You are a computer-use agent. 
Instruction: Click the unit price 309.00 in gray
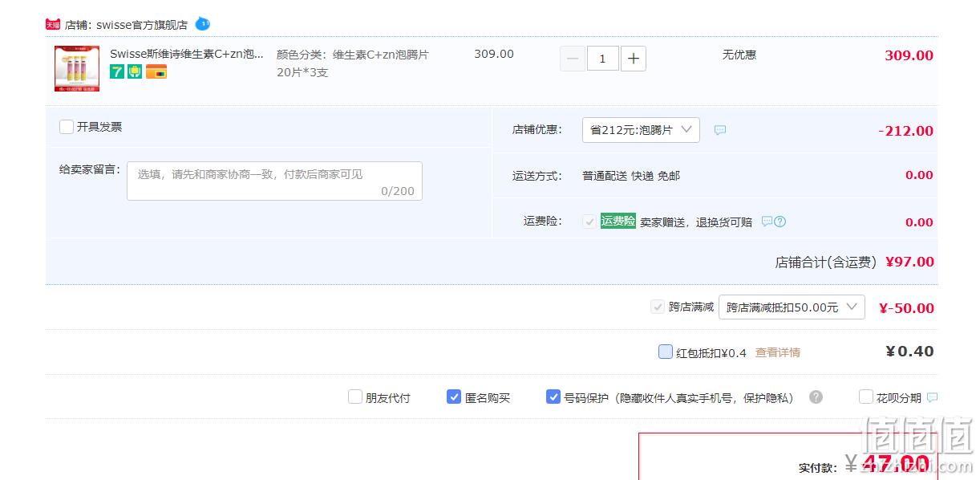(x=494, y=54)
